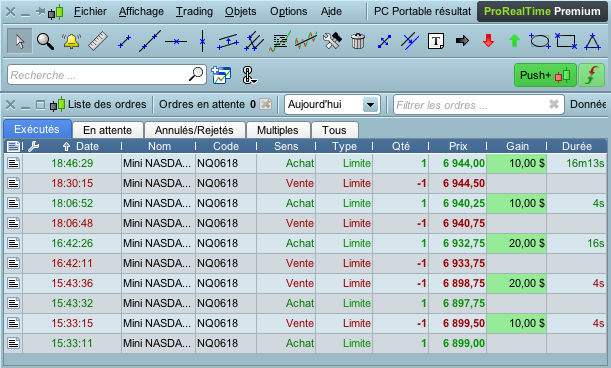Click the trash bin delete tool

tap(358, 41)
